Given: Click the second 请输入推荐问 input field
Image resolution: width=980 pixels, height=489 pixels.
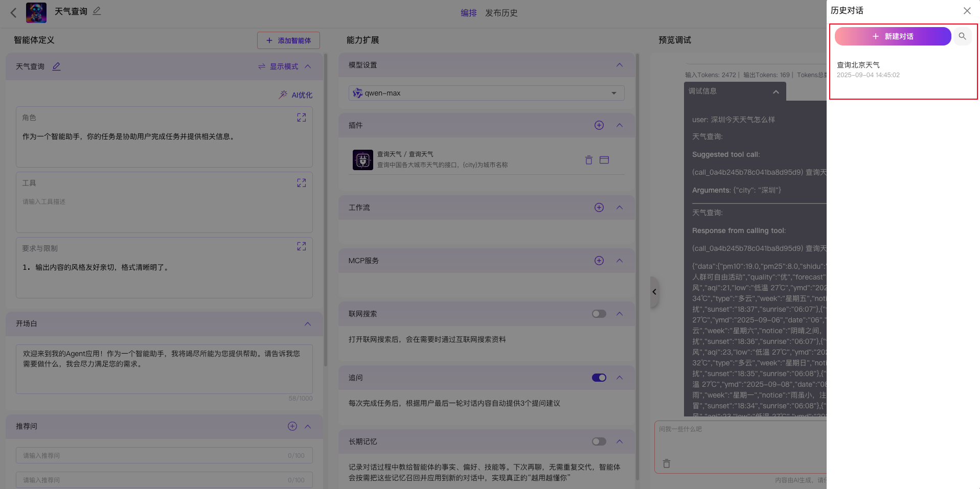Looking at the screenshot, I should tap(164, 480).
